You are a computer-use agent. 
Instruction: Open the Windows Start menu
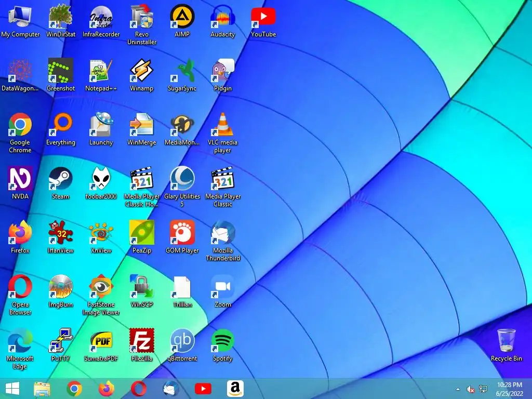coord(12,389)
